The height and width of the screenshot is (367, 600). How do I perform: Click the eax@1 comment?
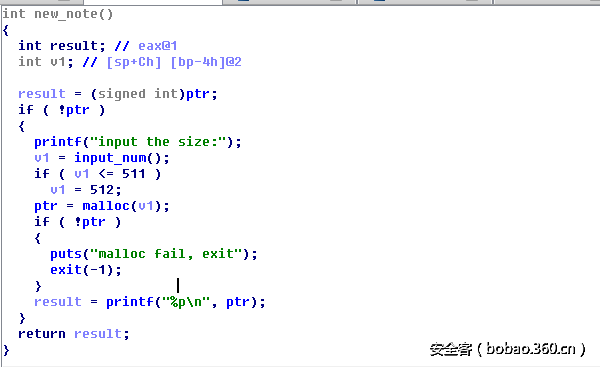(158, 46)
